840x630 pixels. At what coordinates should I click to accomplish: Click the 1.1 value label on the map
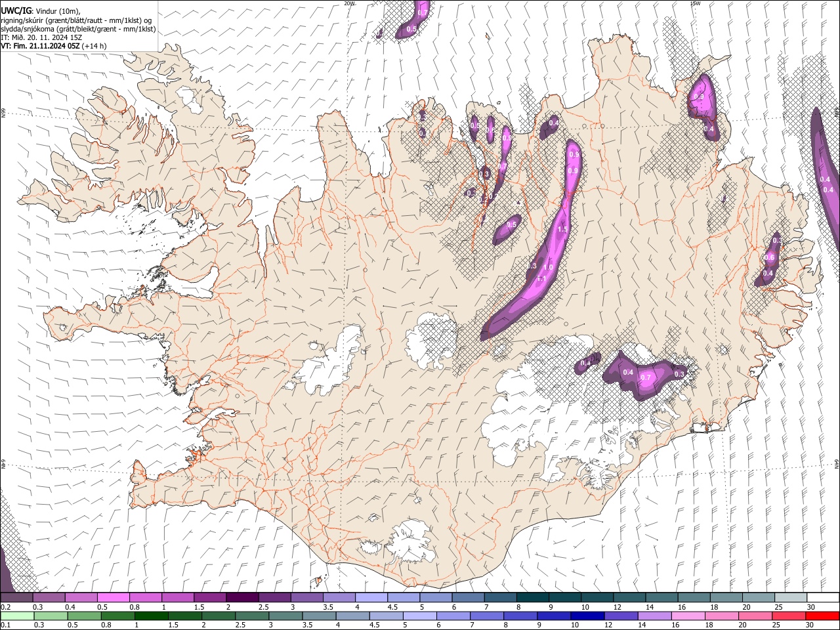[542, 279]
